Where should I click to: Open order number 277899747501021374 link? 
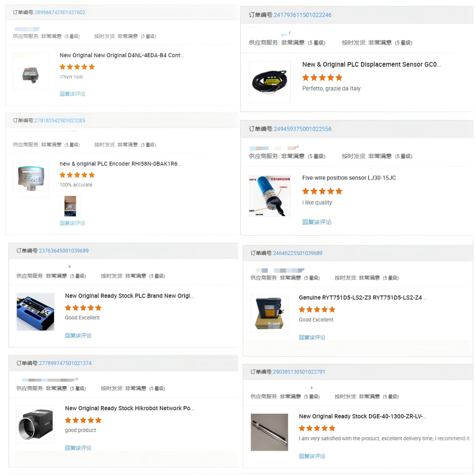[x=65, y=363]
